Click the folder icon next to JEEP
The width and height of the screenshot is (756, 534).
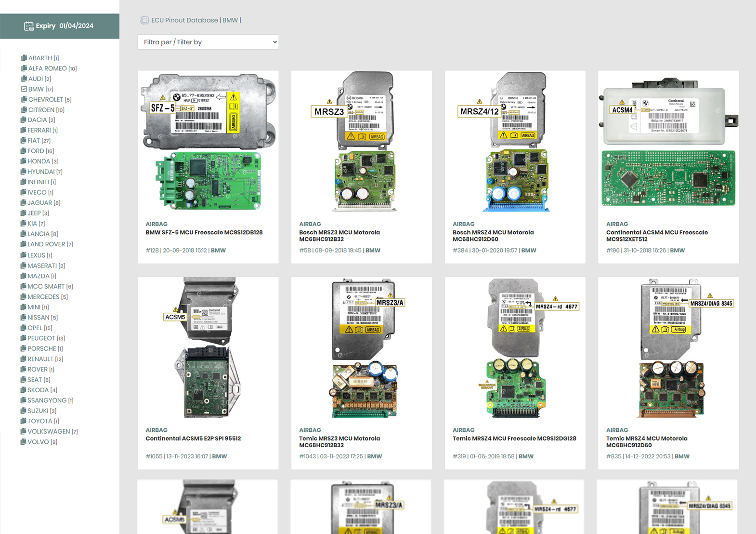(x=23, y=213)
